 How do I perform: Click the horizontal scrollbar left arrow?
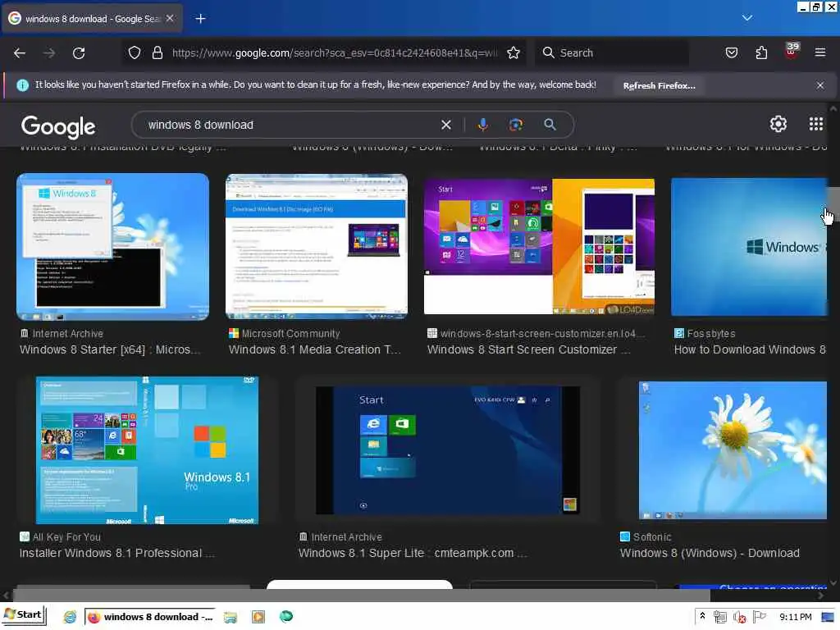pos(6,596)
